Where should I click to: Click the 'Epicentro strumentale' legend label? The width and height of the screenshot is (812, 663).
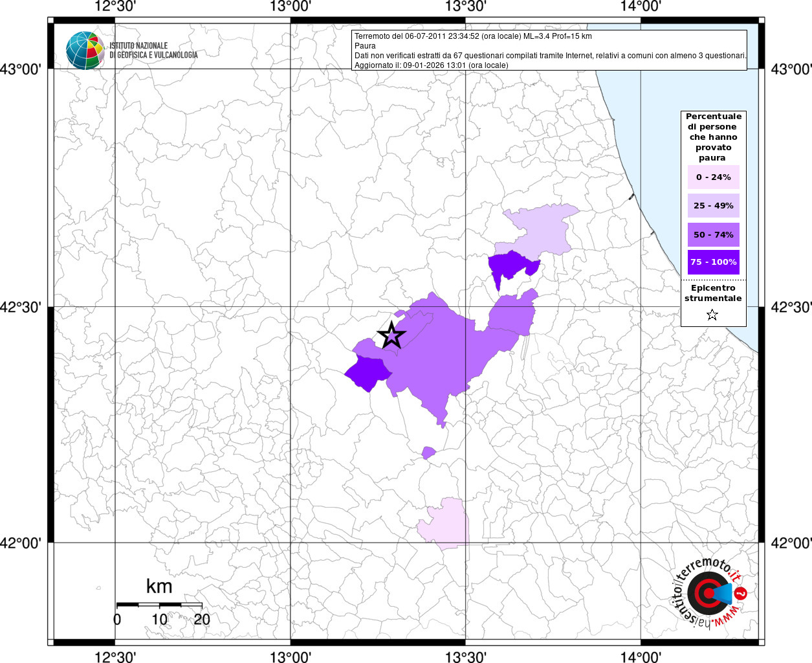(x=713, y=293)
